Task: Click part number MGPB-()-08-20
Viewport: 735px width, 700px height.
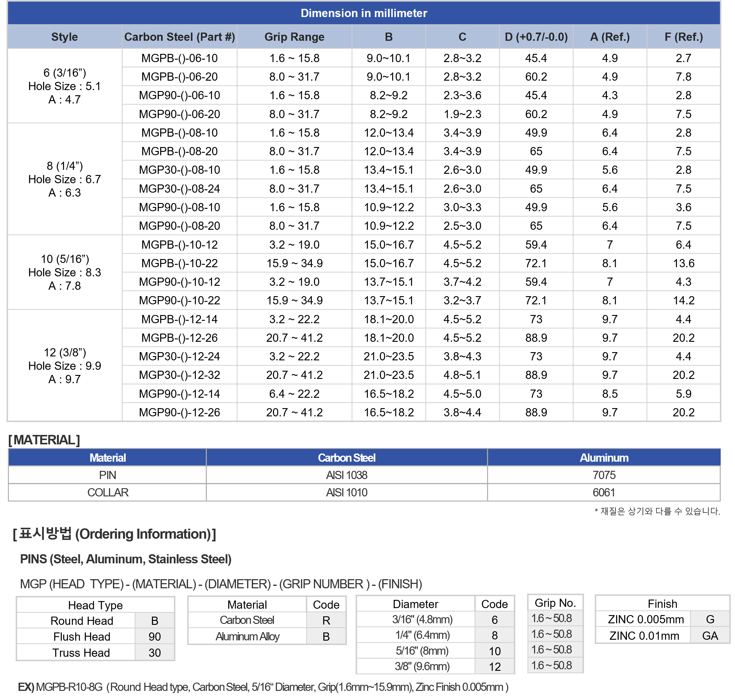Action: point(180,152)
